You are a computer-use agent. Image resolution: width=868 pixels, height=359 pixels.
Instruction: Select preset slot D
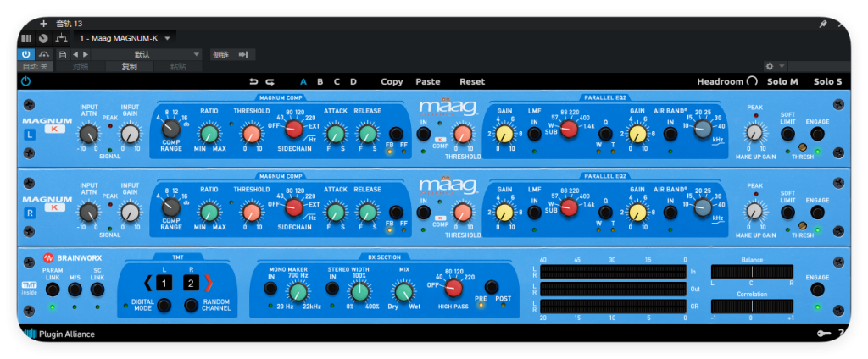pyautogui.click(x=353, y=82)
